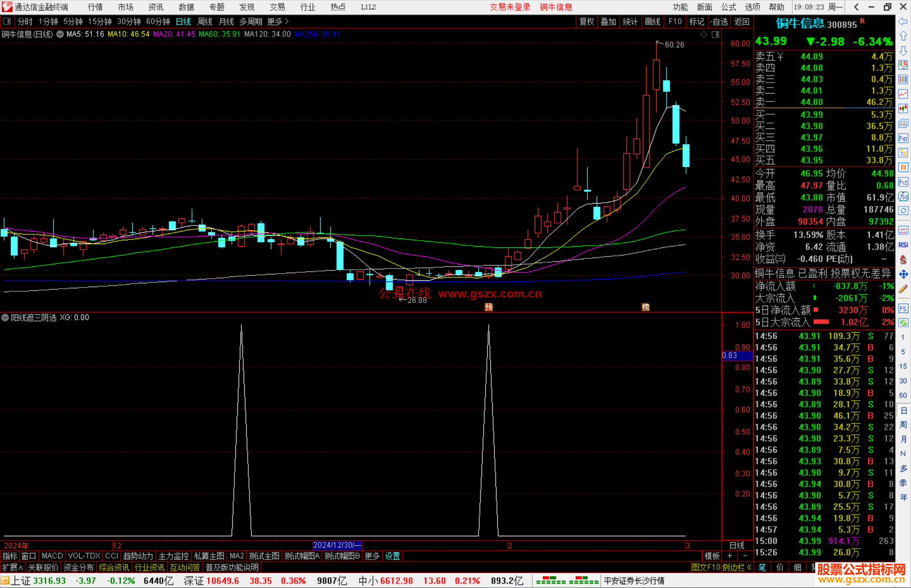This screenshot has height=588, width=911.
Task: Open the intraday line chart icon
Action: coord(903,94)
